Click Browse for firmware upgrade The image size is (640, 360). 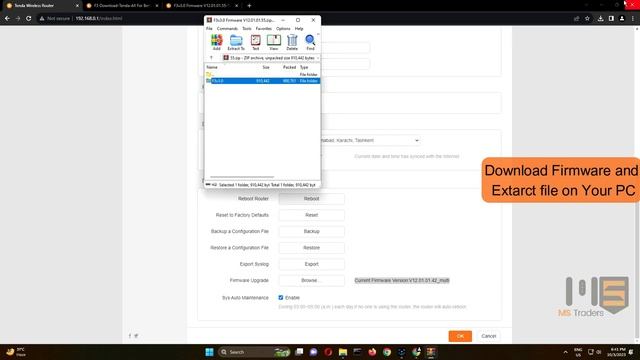(x=311, y=280)
